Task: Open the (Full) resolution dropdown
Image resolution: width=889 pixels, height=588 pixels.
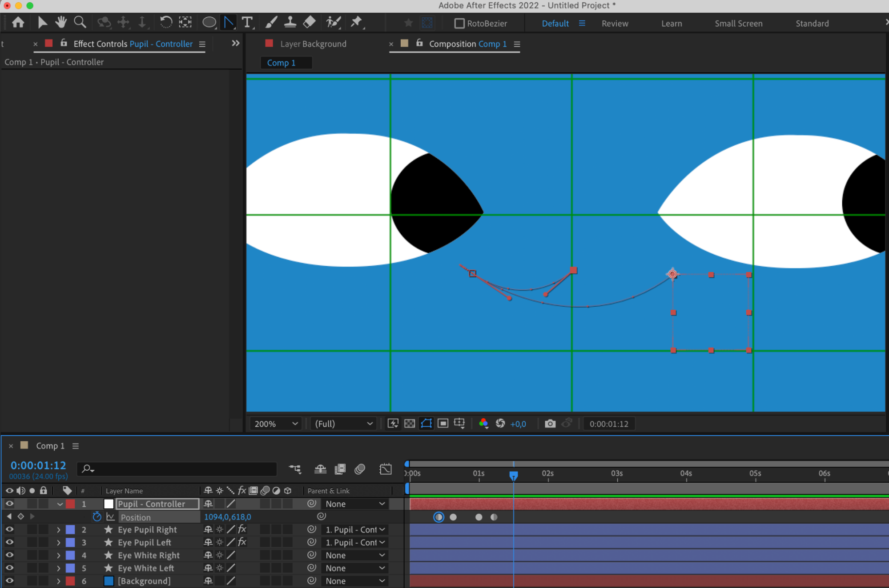Action: [343, 424]
